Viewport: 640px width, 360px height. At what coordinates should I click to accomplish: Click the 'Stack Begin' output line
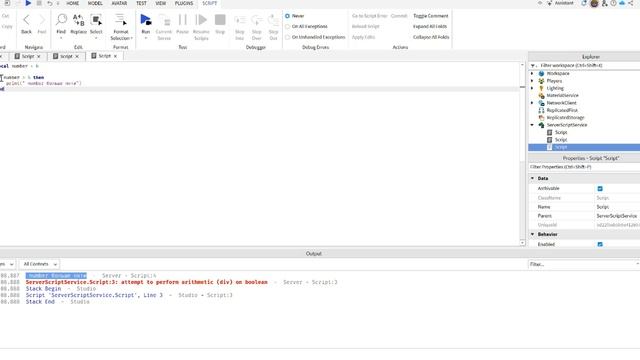[x=43, y=289]
